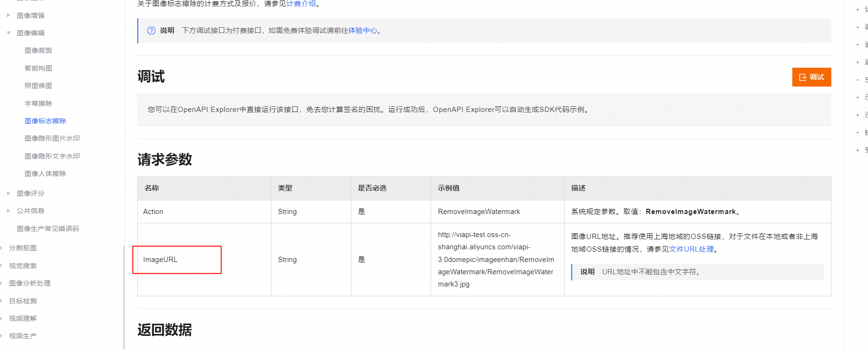Click the orange 调试 debug button
The image size is (868, 349).
(812, 77)
